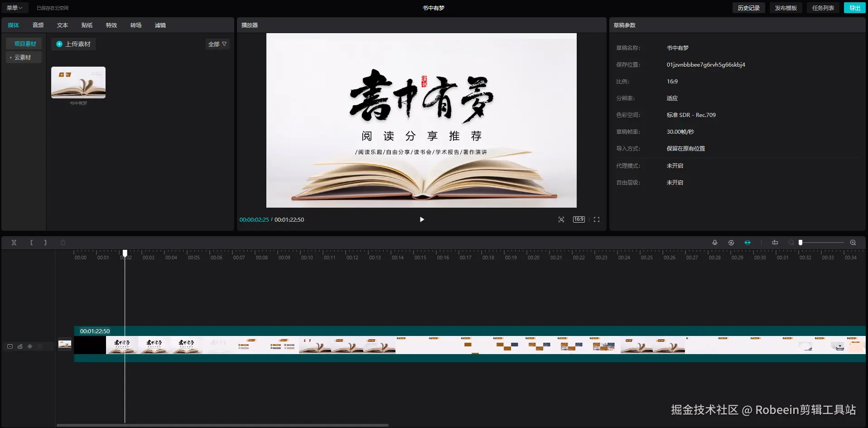Open 历史记录 history
The height and width of the screenshot is (428, 868).
[x=748, y=8]
